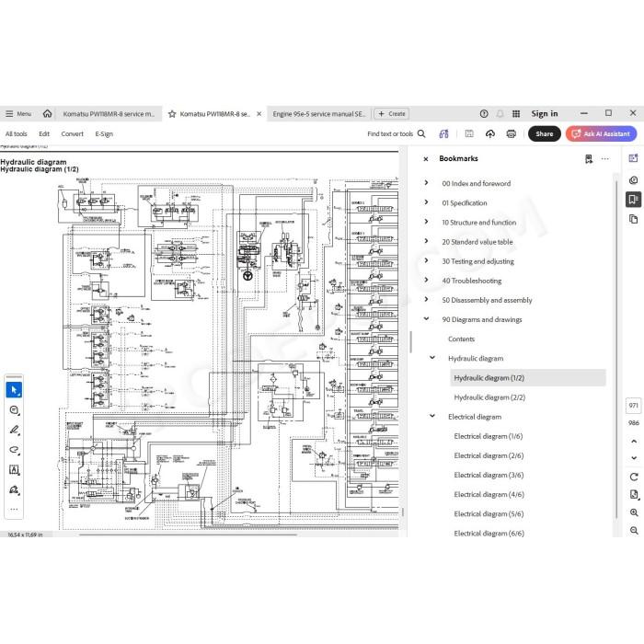Image resolution: width=644 pixels, height=644 pixels.
Task: Click the Create button
Action: coord(391,114)
